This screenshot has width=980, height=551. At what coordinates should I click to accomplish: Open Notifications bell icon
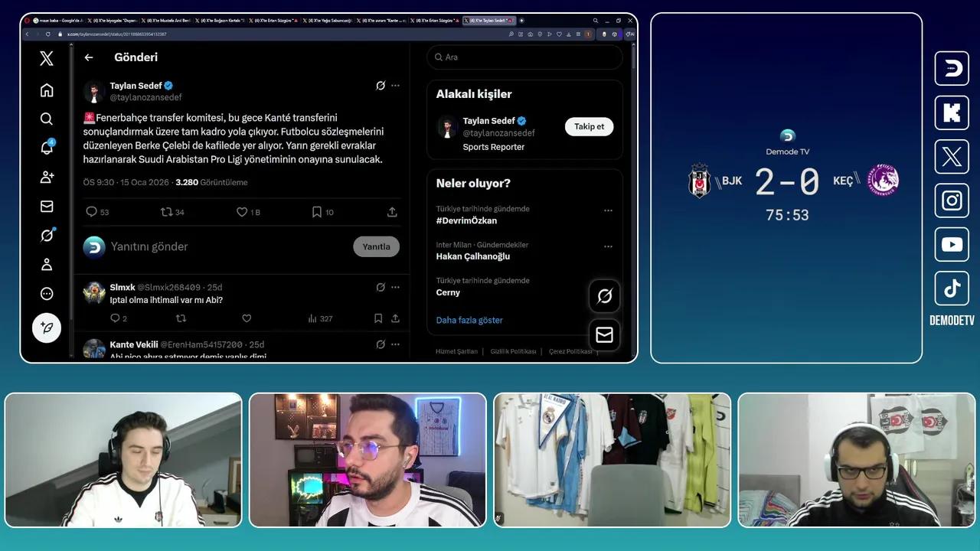47,148
